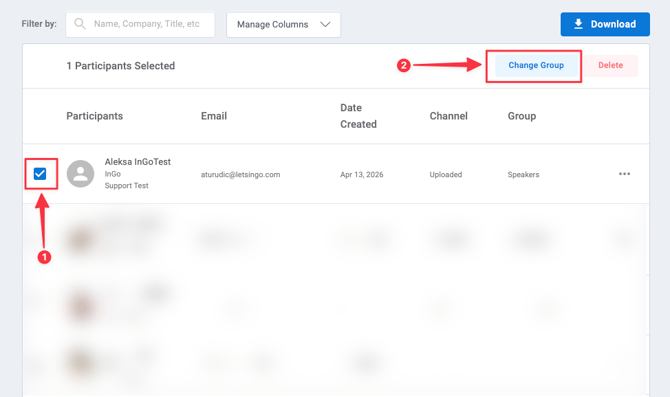This screenshot has height=397, width=670.
Task: Click the Download button
Action: tap(605, 24)
